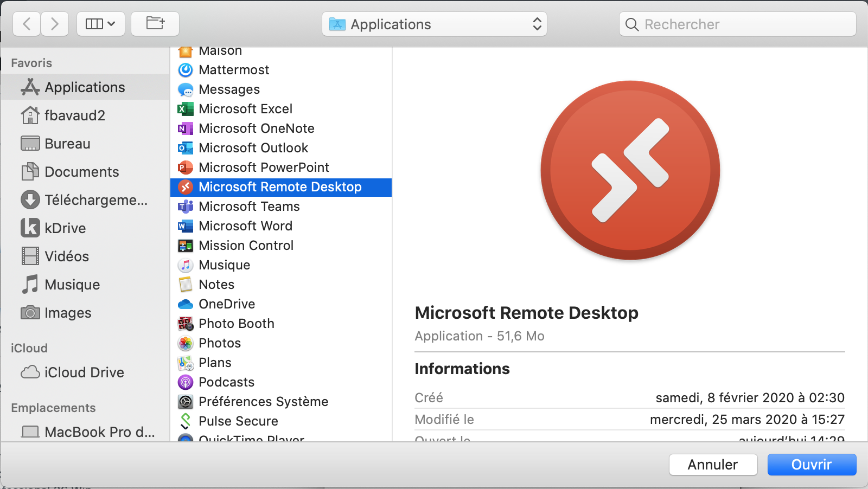Click the Photo Booth icon
The width and height of the screenshot is (868, 489).
(x=186, y=324)
